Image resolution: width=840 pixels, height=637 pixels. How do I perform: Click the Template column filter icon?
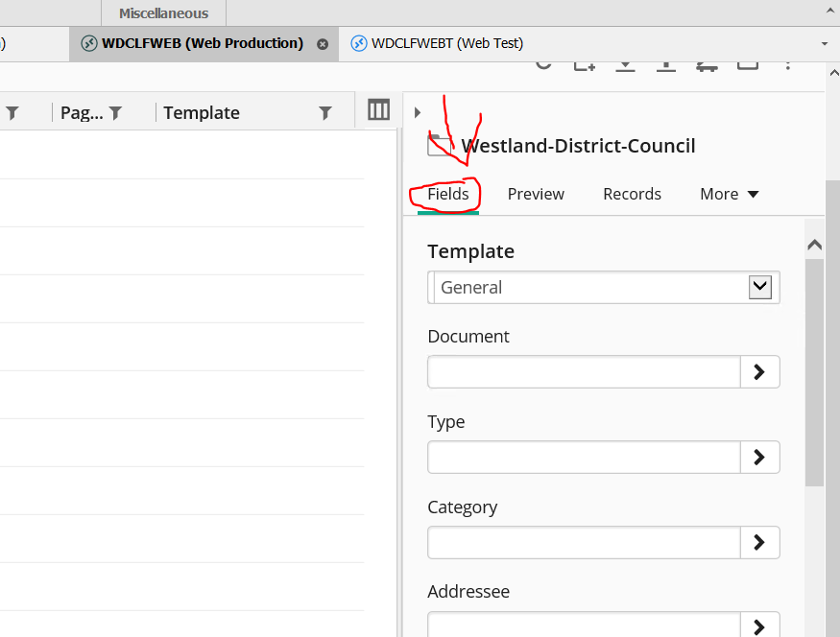click(x=324, y=113)
